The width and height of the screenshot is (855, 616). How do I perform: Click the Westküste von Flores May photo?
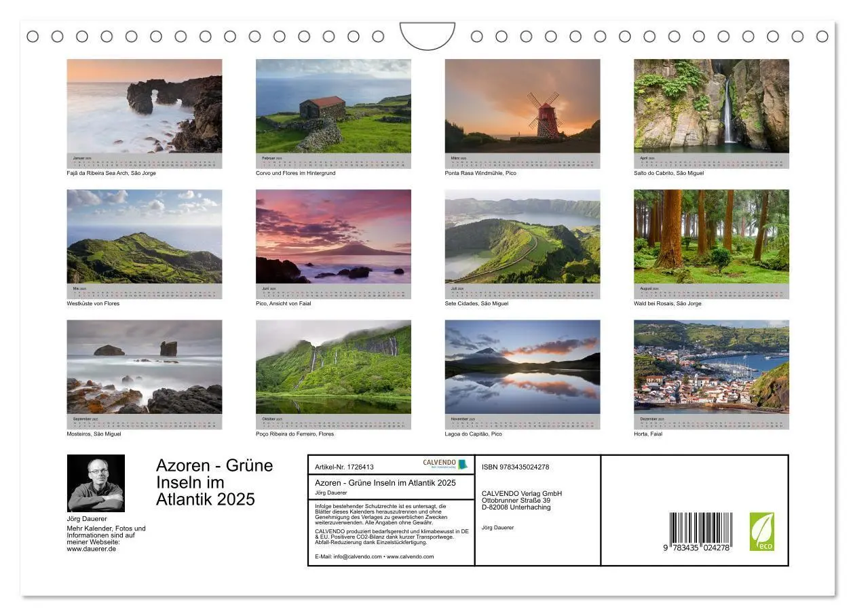point(144,236)
